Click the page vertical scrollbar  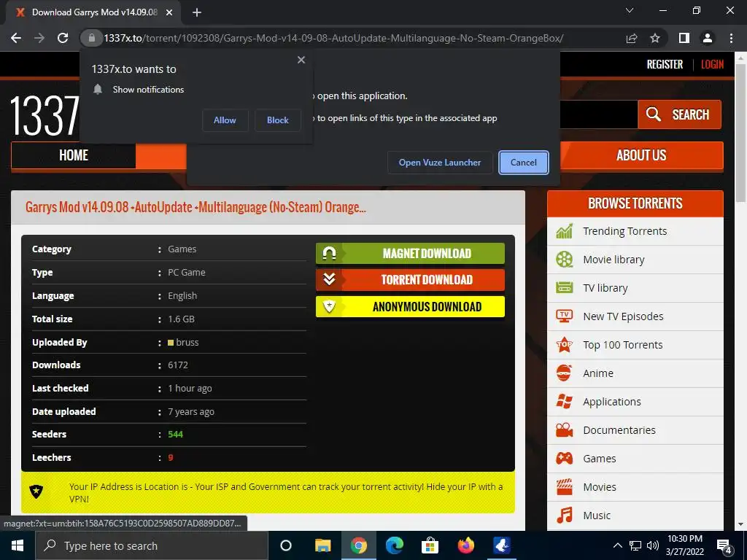[740, 133]
